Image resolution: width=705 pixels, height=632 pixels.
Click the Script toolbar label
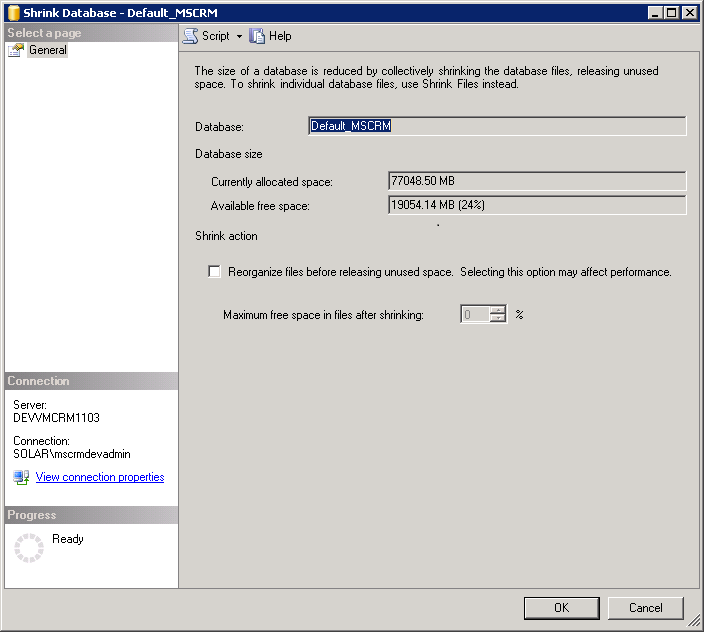click(x=215, y=36)
